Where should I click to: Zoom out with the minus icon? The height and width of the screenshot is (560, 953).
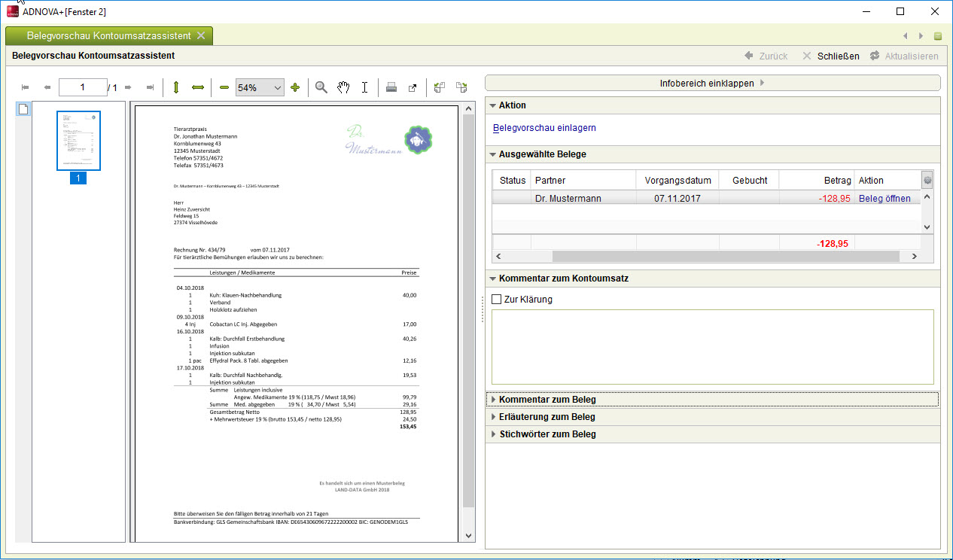(x=224, y=87)
